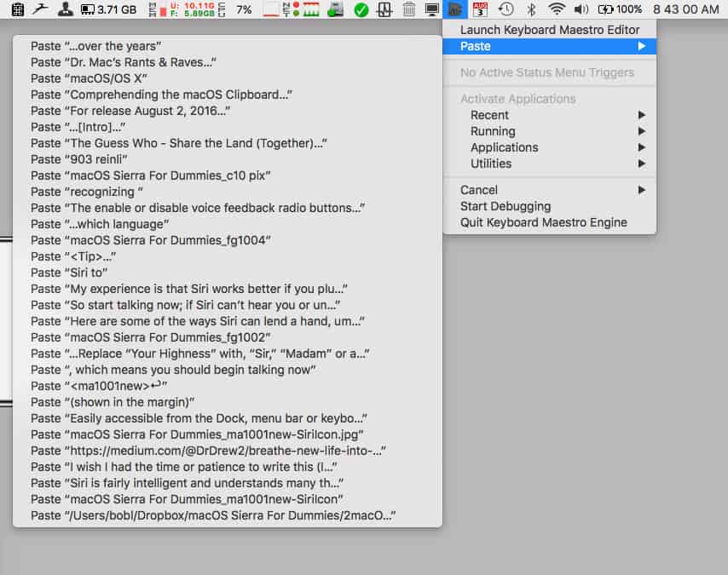Click the Keyboard Maestro status menu icon
This screenshot has height=575, width=728.
coord(455,9)
